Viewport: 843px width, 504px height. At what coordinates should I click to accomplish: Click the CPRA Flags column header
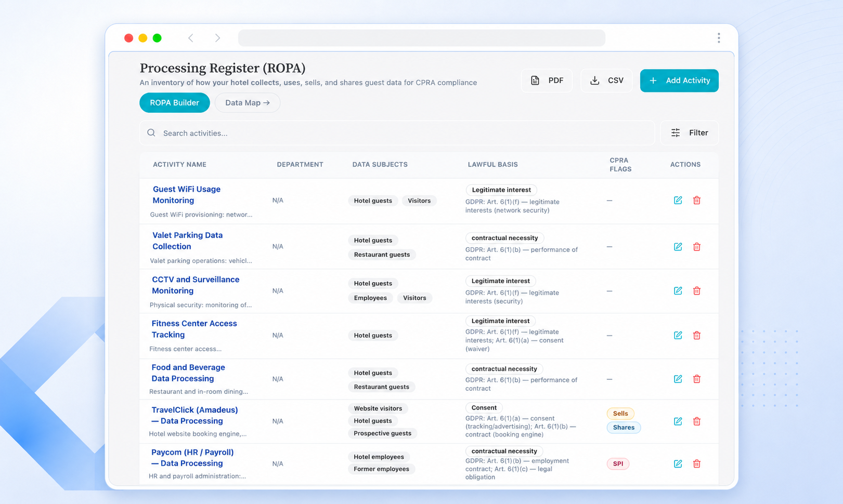[x=620, y=164]
